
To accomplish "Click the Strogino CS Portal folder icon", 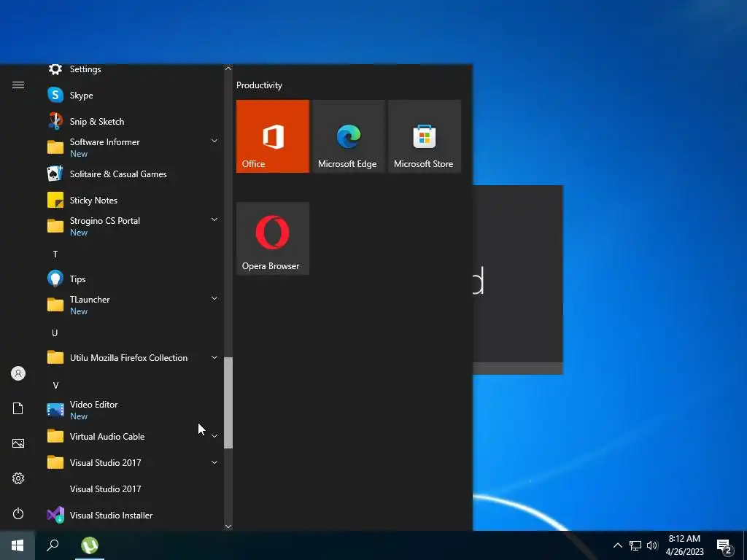I will (55, 226).
